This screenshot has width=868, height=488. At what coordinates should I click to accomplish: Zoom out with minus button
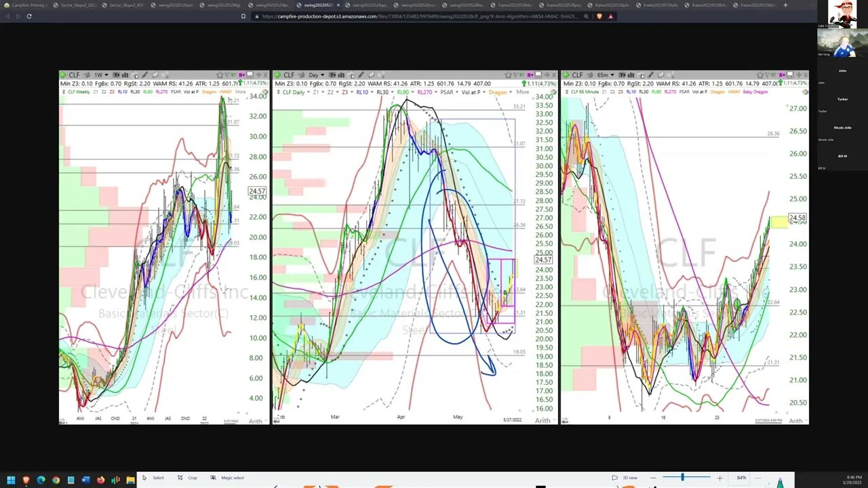(x=652, y=478)
